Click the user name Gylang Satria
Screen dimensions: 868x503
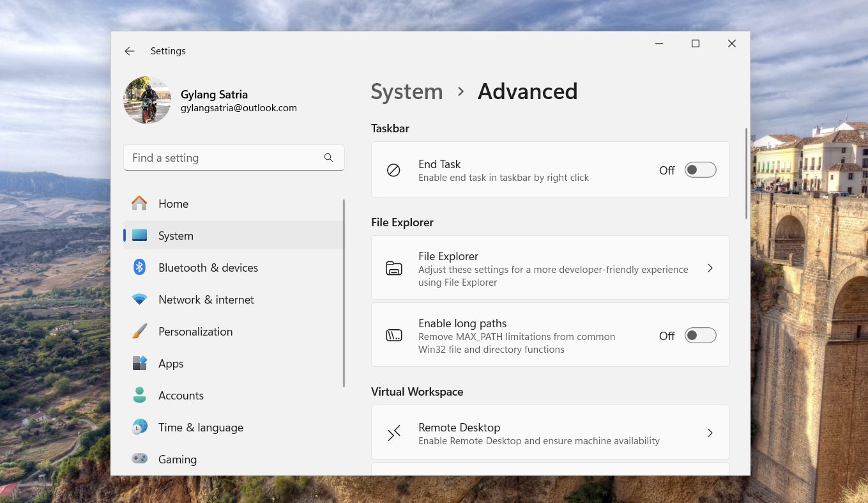click(x=214, y=95)
